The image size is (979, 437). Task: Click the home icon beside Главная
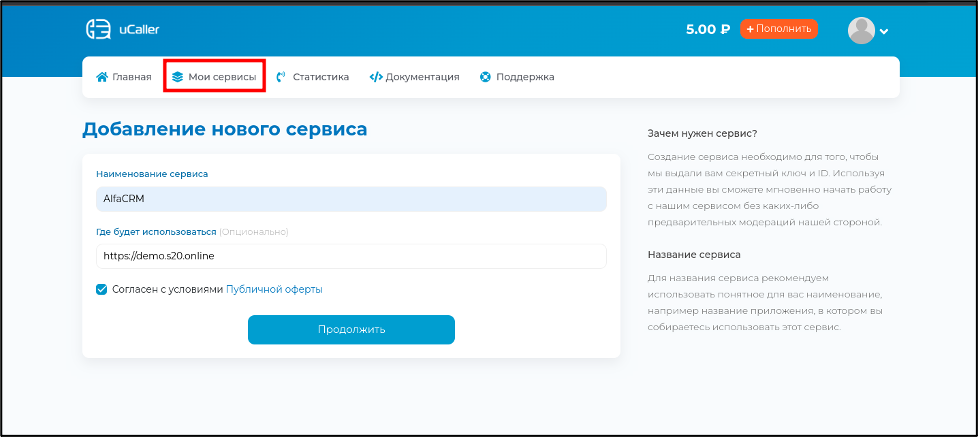click(x=102, y=77)
